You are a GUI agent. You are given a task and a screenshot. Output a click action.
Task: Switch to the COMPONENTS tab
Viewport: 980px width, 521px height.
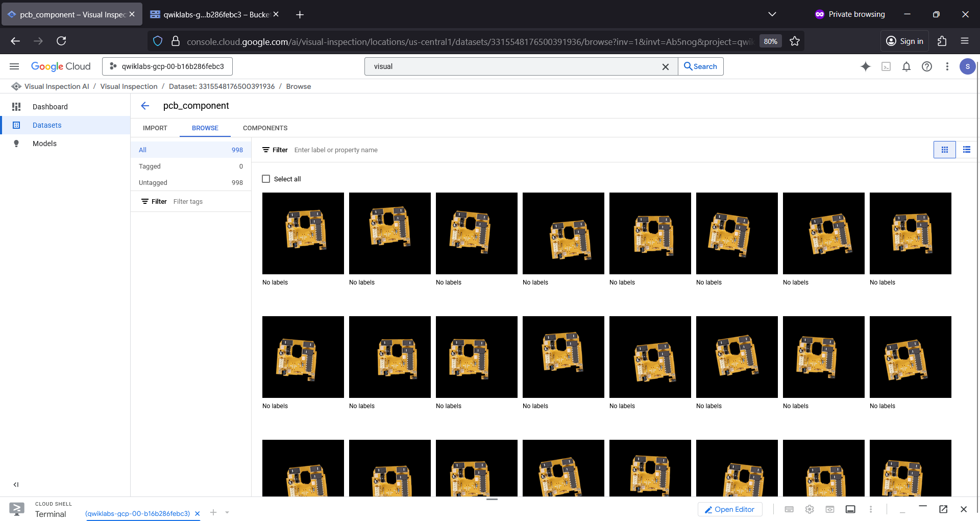pos(265,128)
